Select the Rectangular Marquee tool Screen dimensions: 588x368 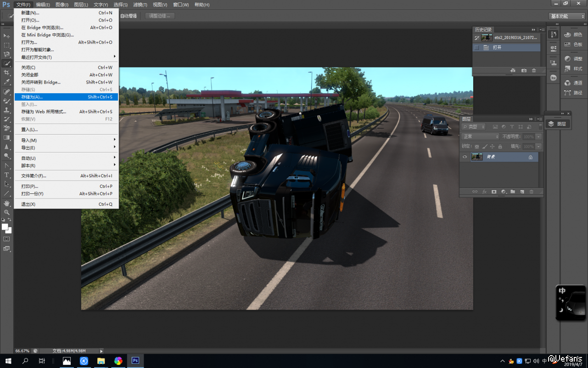6,45
